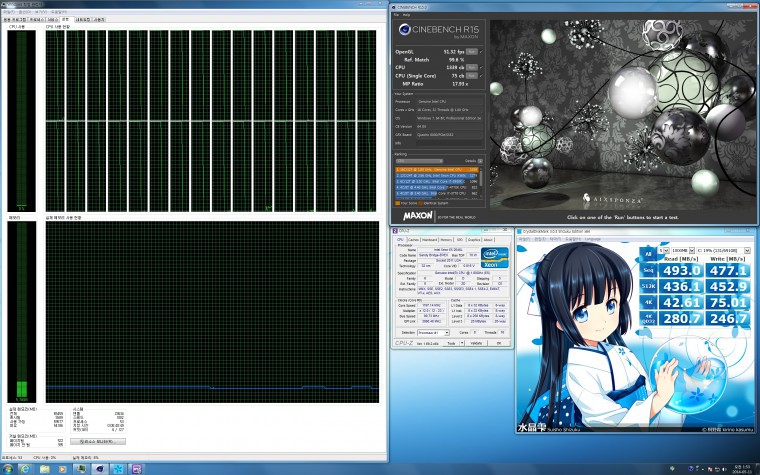Click the Run button for CPU in Cinebench

pyautogui.click(x=472, y=67)
